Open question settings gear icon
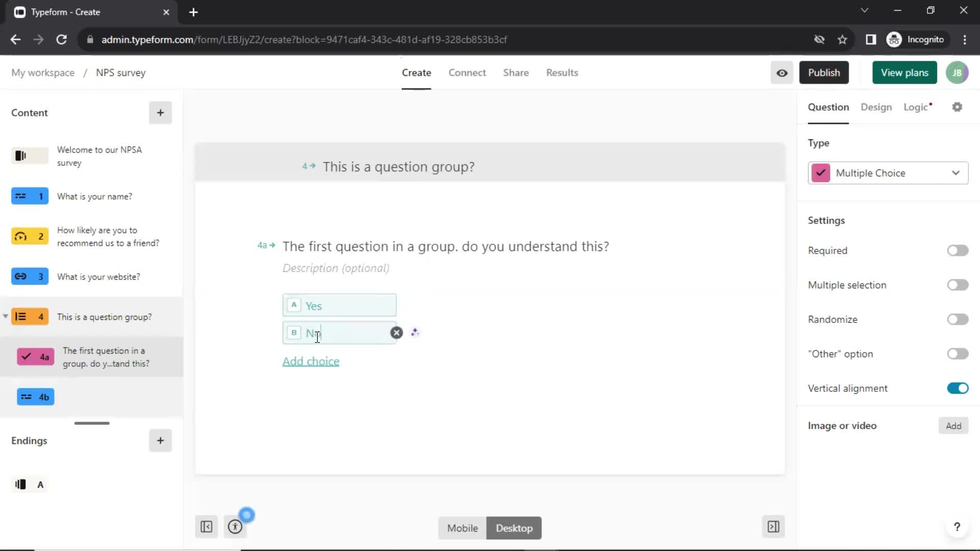The height and width of the screenshot is (551, 980). (x=957, y=107)
